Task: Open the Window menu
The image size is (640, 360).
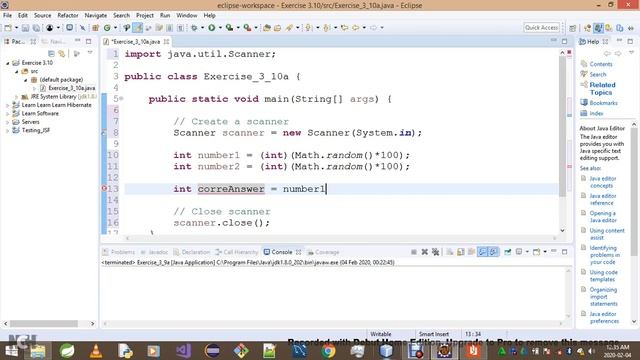Action: point(187,15)
